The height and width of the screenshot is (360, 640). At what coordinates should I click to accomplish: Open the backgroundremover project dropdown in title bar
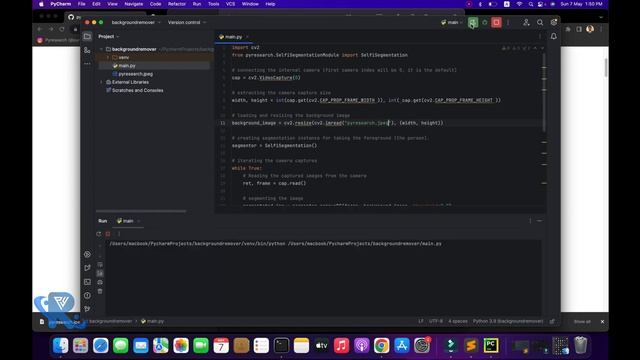pos(136,22)
